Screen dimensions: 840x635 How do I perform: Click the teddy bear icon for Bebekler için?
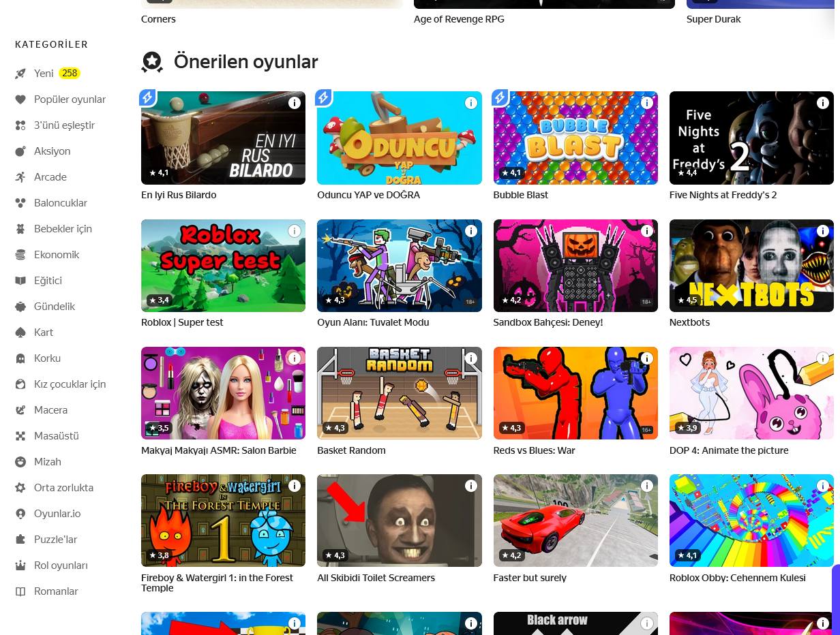(x=20, y=229)
